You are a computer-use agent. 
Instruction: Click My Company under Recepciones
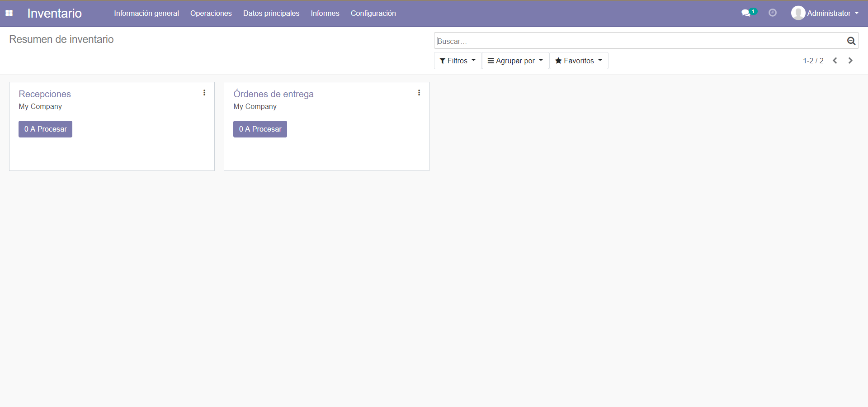pyautogui.click(x=40, y=107)
